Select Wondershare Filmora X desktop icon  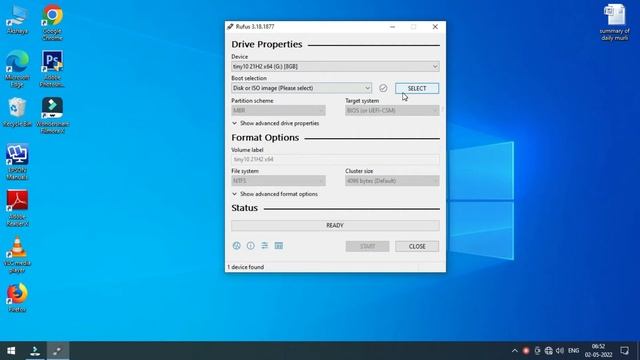[52, 116]
